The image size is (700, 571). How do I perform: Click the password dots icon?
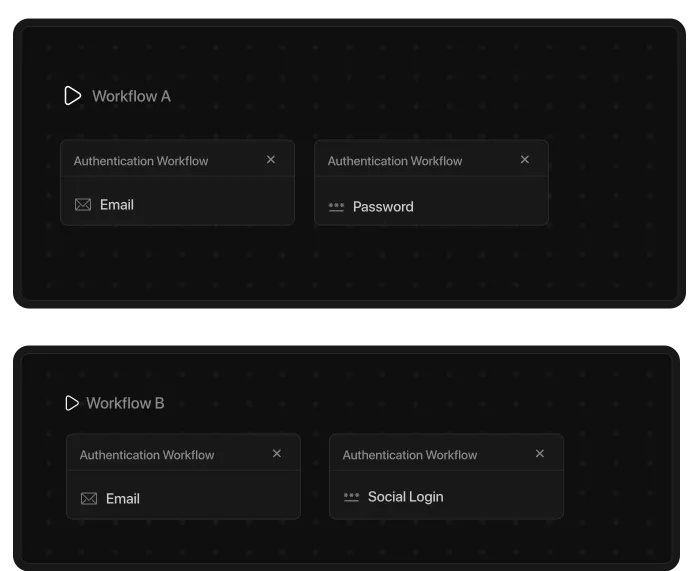336,207
